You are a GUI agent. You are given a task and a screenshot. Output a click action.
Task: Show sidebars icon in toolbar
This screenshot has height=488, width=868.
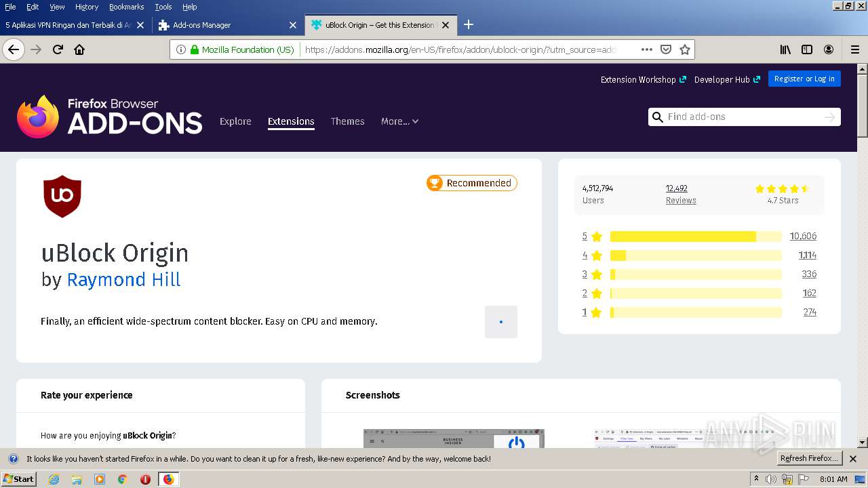tap(807, 49)
